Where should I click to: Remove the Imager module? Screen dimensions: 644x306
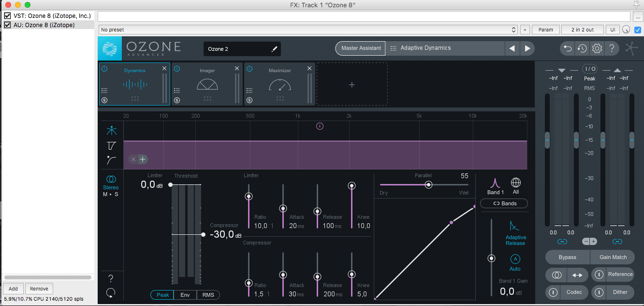coord(237,69)
